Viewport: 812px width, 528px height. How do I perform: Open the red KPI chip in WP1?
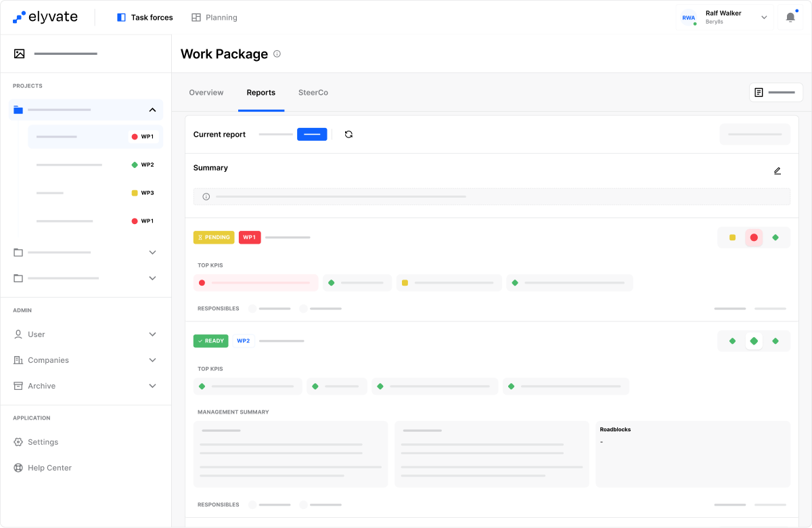click(x=256, y=282)
